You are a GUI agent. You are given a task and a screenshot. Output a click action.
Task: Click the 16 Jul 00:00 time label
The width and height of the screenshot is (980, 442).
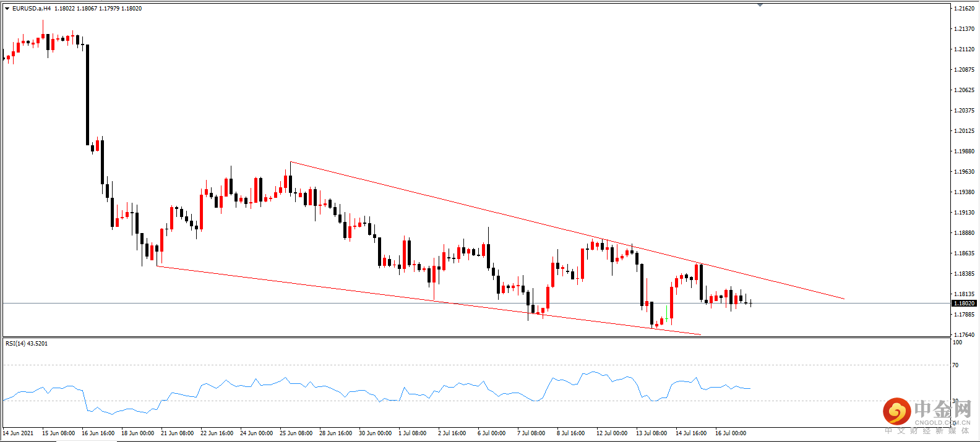pos(731,433)
